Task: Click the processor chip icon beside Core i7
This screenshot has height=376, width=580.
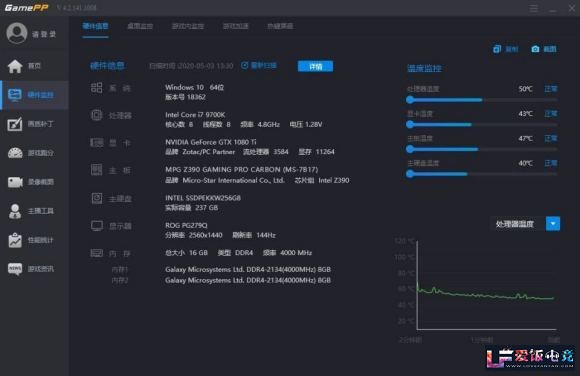Action: pos(97,115)
